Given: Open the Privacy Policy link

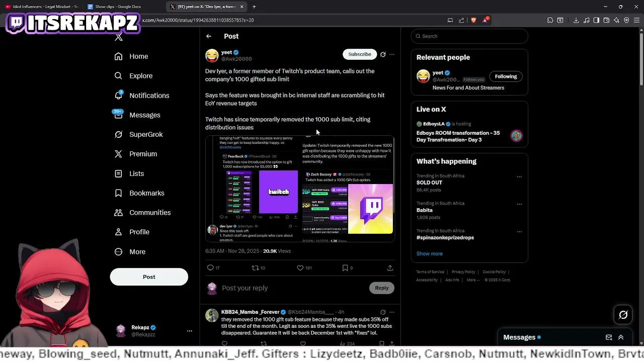Looking at the screenshot, I should coord(463,272).
